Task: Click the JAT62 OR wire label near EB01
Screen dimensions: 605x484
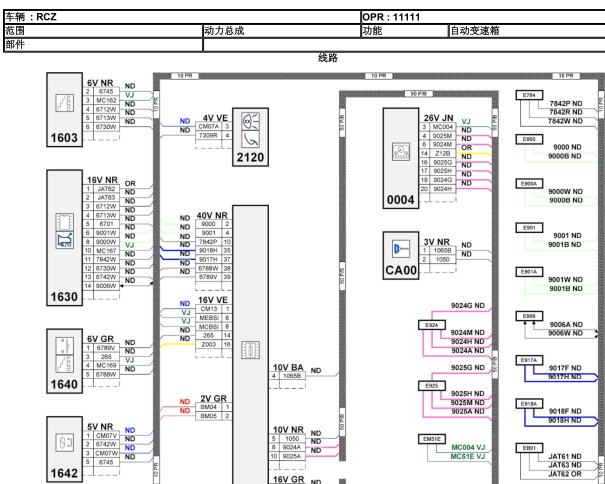Action: (x=565, y=474)
